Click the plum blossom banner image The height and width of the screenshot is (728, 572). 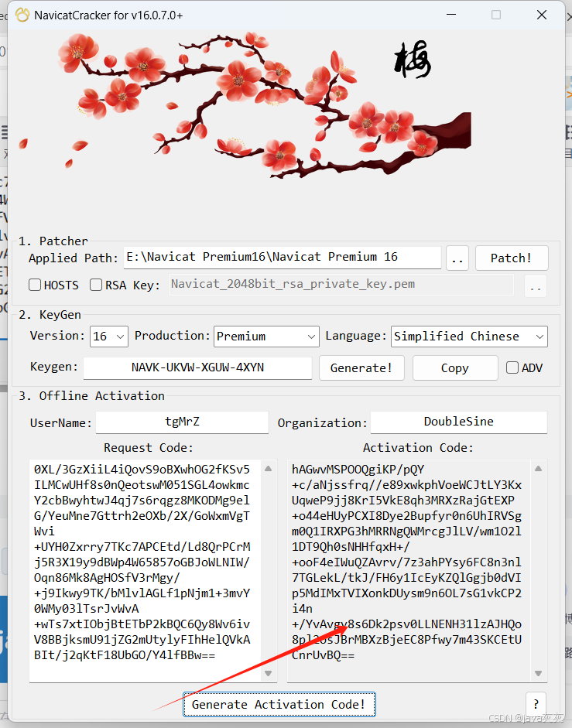[245, 106]
